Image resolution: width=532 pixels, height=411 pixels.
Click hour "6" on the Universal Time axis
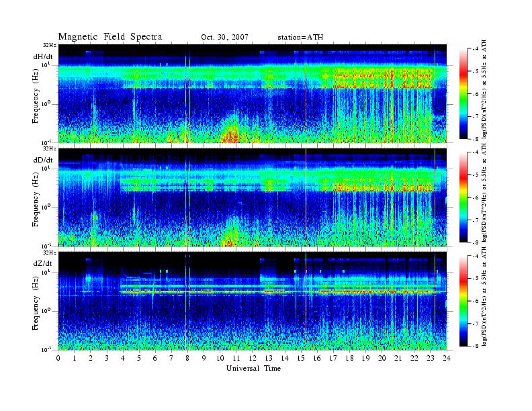pyautogui.click(x=155, y=359)
